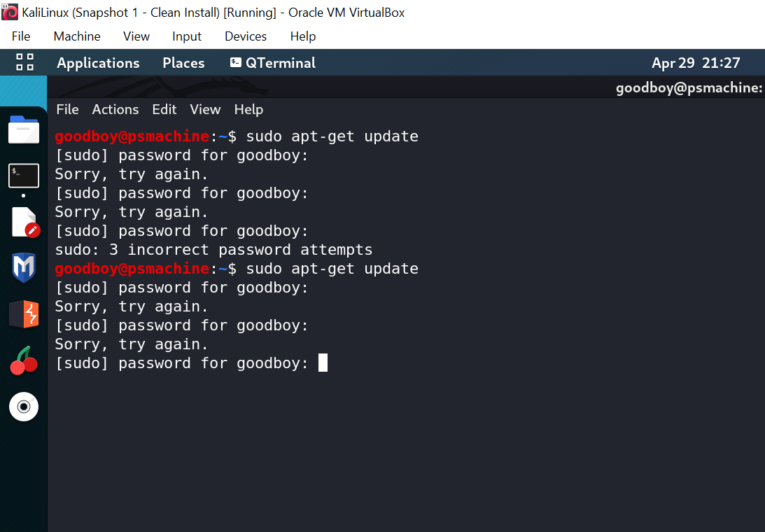This screenshot has height=532, width=765.
Task: Open the text editor dock icon
Action: click(24, 223)
